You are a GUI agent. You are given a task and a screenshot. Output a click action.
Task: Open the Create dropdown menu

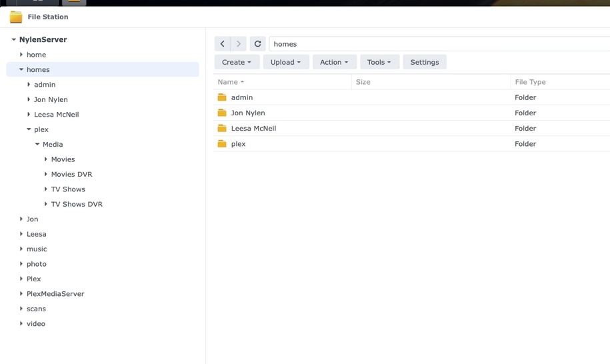(x=237, y=62)
